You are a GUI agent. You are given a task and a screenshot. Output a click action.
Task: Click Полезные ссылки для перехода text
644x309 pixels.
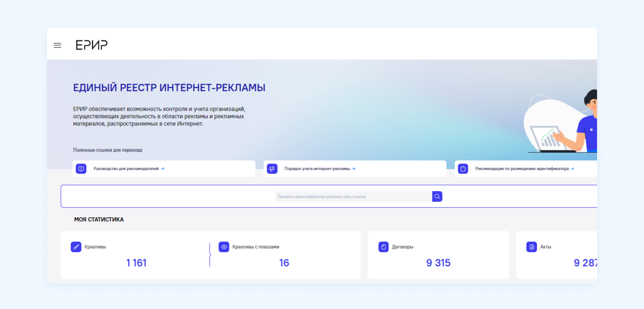108,150
